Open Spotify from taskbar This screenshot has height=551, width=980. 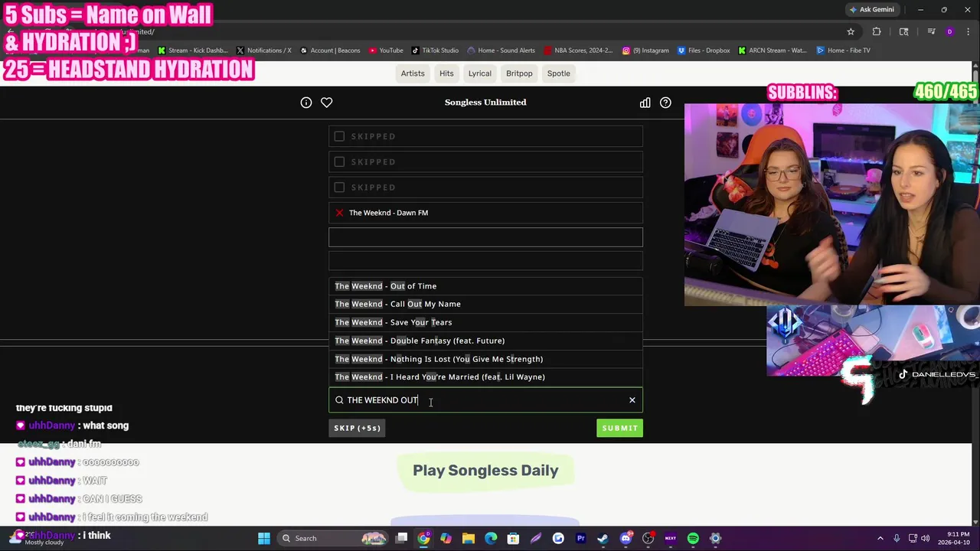(693, 538)
